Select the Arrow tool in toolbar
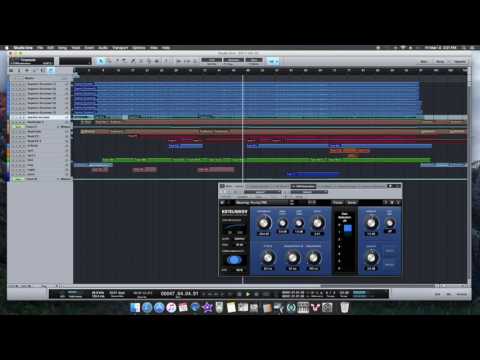 click(101, 61)
